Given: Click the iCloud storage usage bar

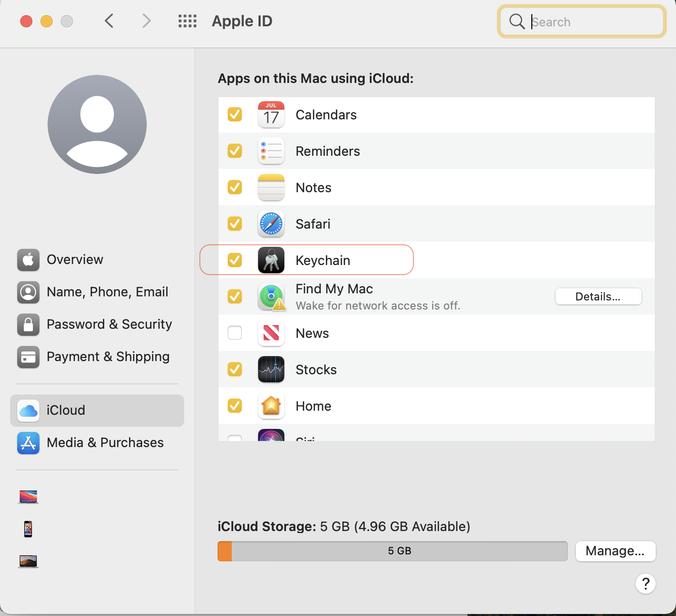Looking at the screenshot, I should pos(393,551).
